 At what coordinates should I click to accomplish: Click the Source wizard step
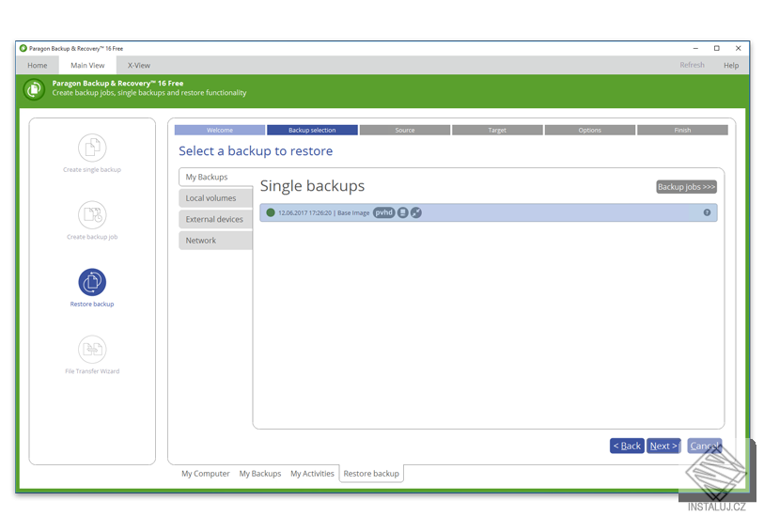point(405,130)
